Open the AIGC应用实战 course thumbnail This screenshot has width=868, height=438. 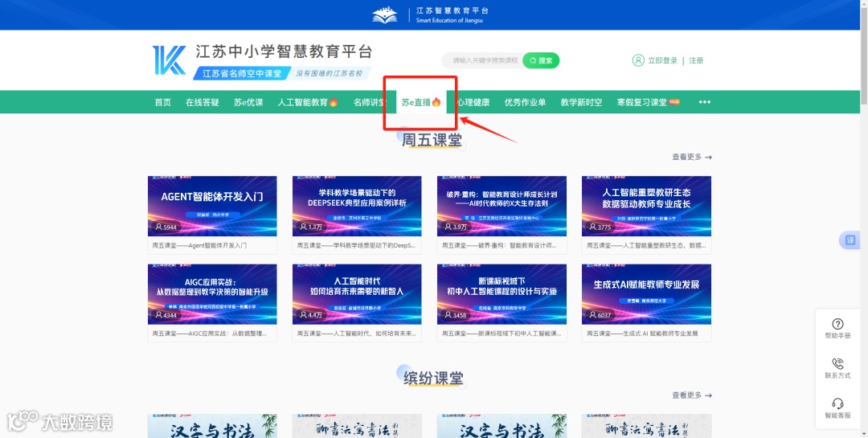point(212,294)
